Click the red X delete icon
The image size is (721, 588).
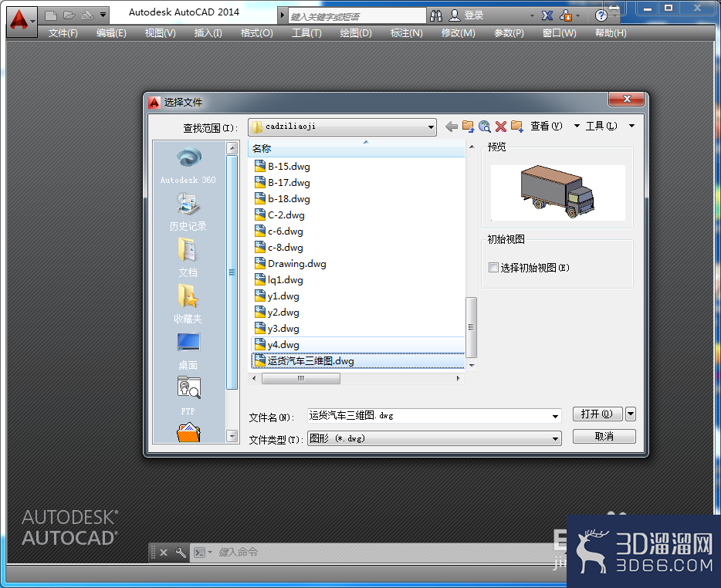tap(501, 127)
